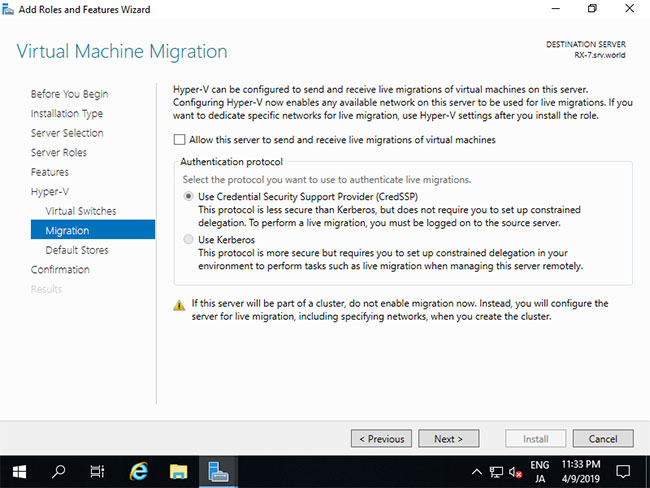Viewport: 650px width, 488px height.
Task: Open taskbar search magnifier
Action: tap(58, 472)
